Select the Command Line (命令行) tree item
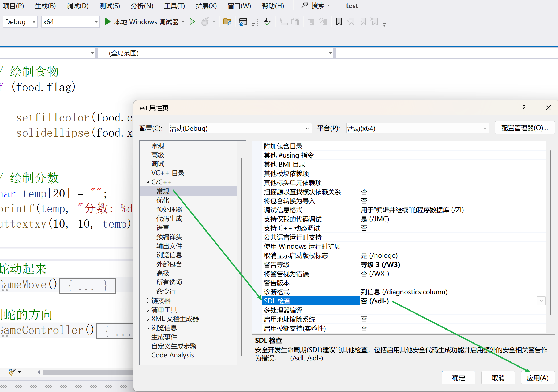 click(166, 292)
